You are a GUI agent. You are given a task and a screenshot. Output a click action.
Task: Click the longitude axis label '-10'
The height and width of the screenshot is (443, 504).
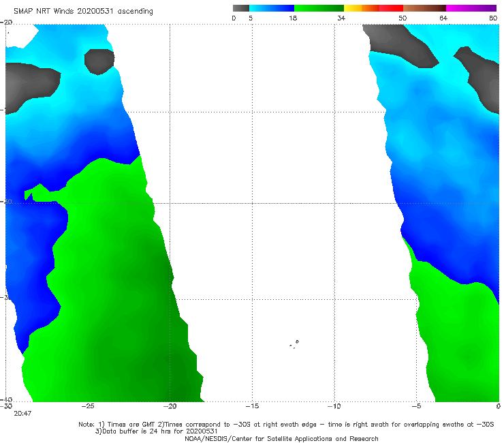(334, 406)
